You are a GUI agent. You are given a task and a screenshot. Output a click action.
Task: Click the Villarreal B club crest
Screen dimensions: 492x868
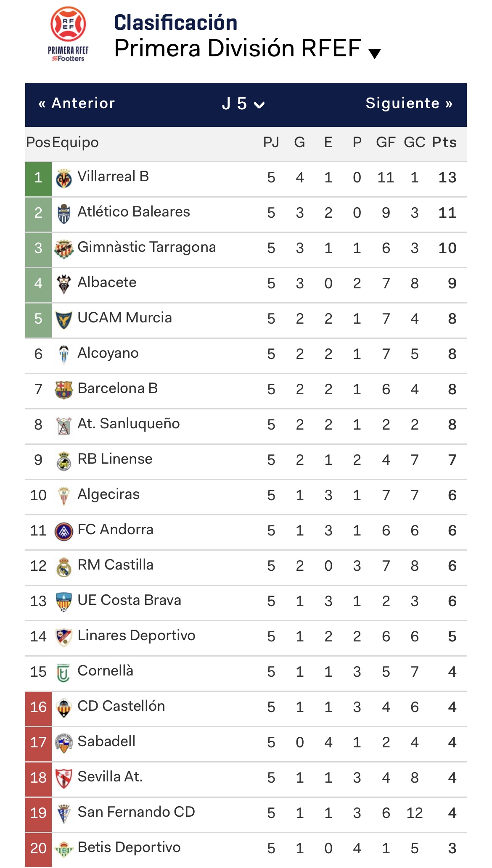(64, 179)
